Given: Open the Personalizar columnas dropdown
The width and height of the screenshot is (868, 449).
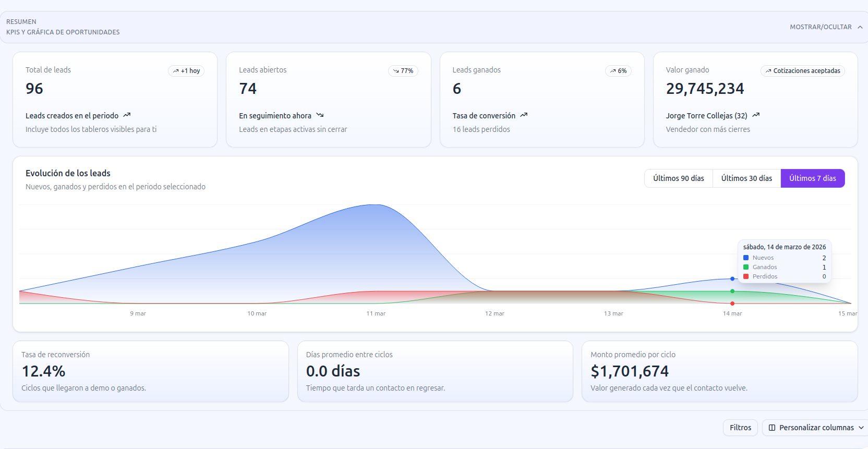Looking at the screenshot, I should pos(817,428).
